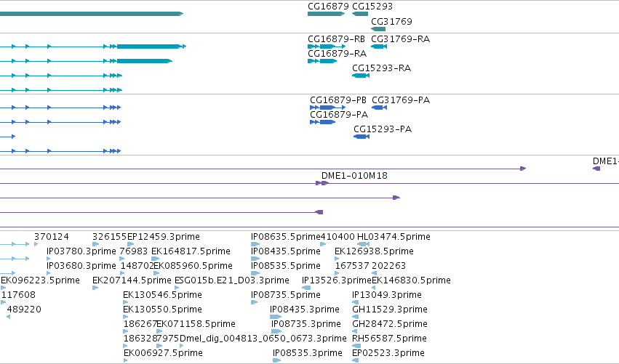Image resolution: width=619 pixels, height=364 pixels.
Task: Select EST EK126938.5prime
Action: [375, 251]
